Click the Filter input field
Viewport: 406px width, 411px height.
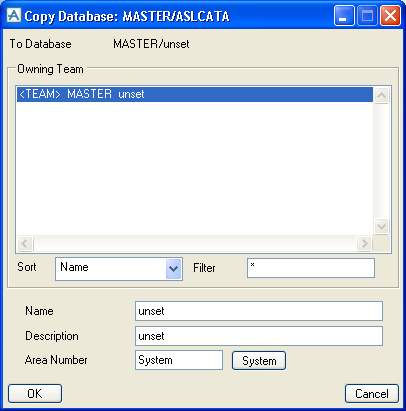click(311, 268)
